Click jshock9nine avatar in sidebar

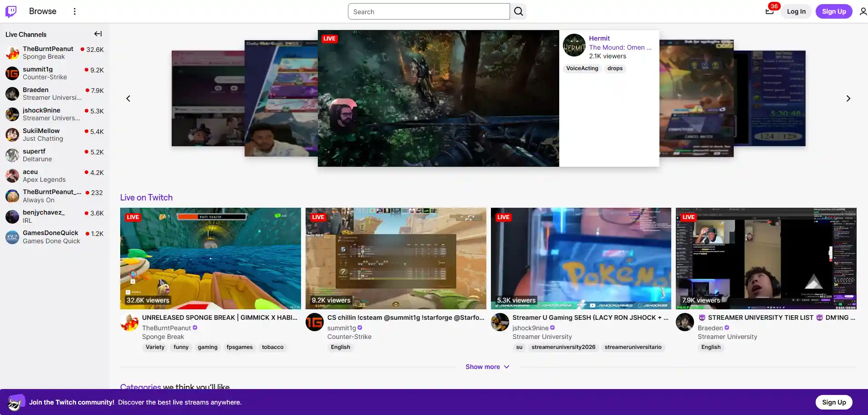pyautogui.click(x=12, y=114)
